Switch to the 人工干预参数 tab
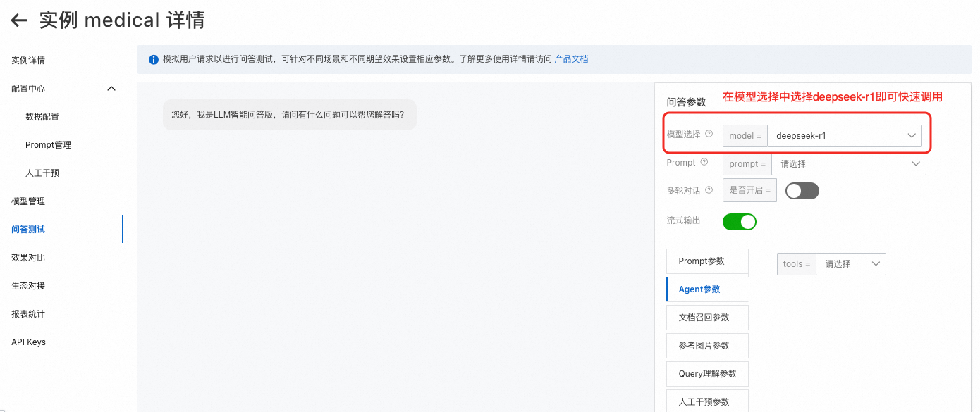This screenshot has height=412, width=980. [x=707, y=401]
